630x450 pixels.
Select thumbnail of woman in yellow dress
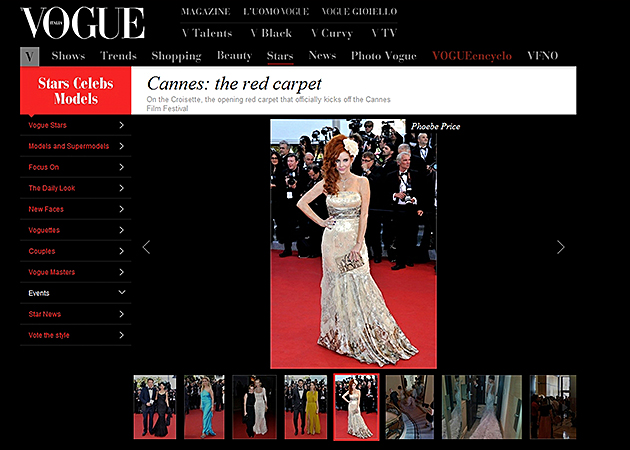(305, 407)
